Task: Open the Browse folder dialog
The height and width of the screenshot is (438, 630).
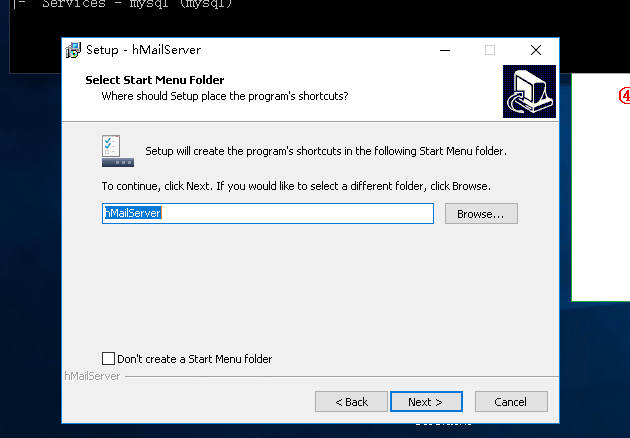Action: coord(481,213)
